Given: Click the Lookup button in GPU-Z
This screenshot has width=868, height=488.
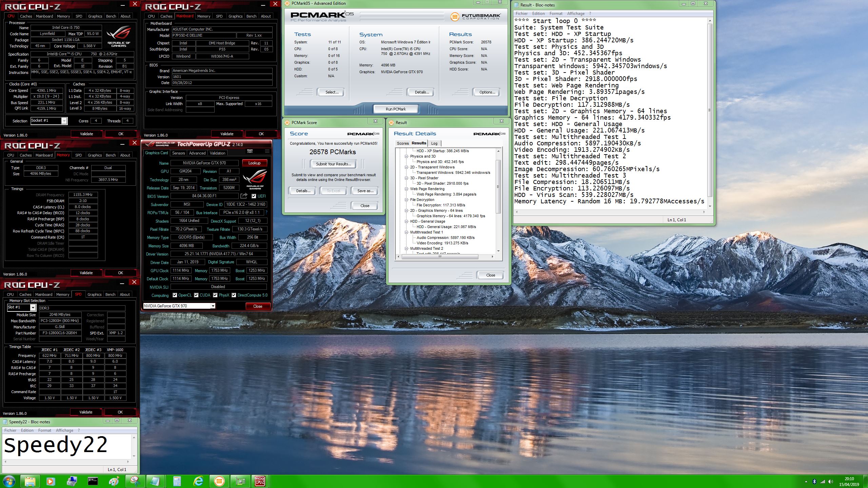Looking at the screenshot, I should click(x=254, y=163).
